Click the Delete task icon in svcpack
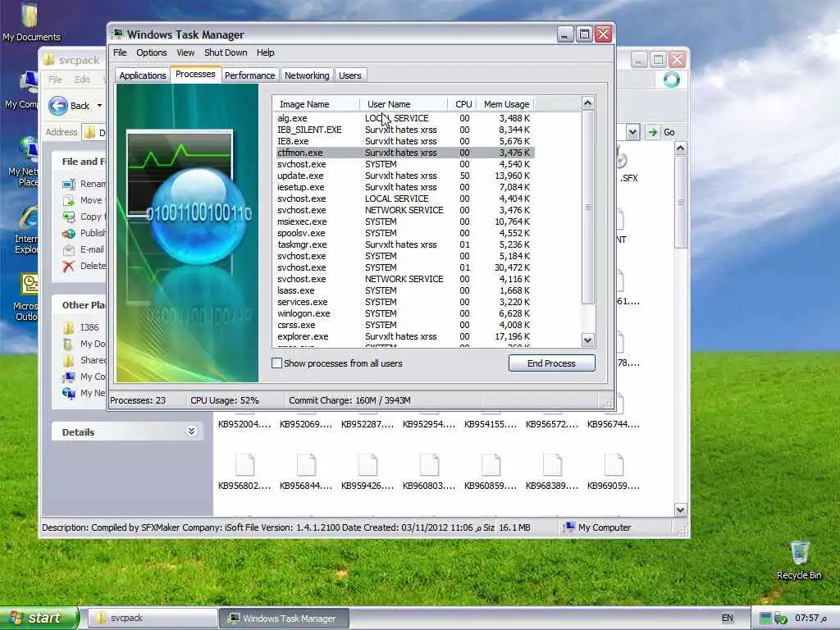 [68, 267]
